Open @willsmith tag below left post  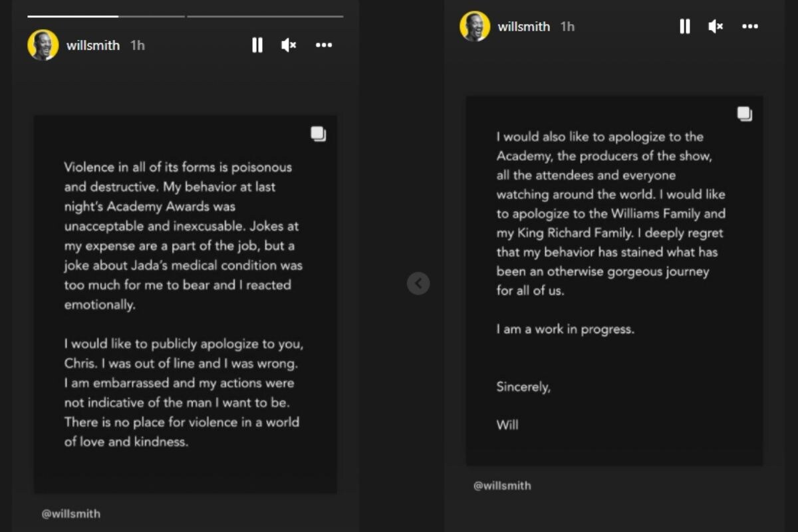point(71,513)
